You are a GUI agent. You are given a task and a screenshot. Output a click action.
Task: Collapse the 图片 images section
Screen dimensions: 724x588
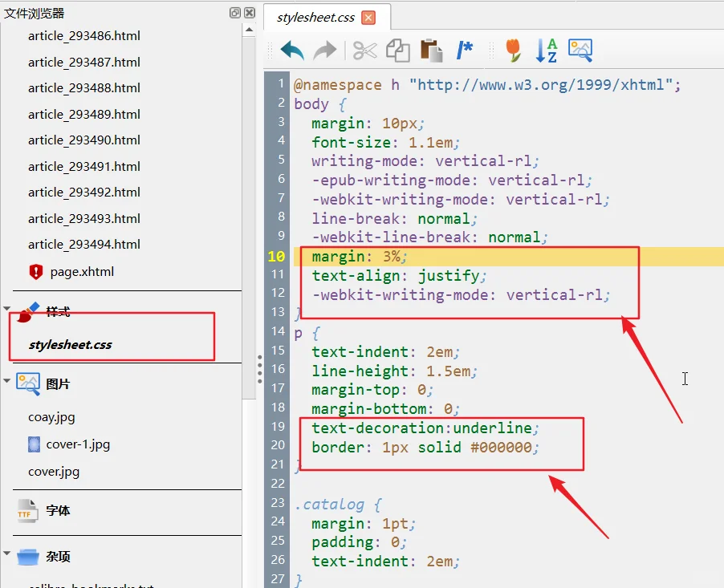coord(7,381)
